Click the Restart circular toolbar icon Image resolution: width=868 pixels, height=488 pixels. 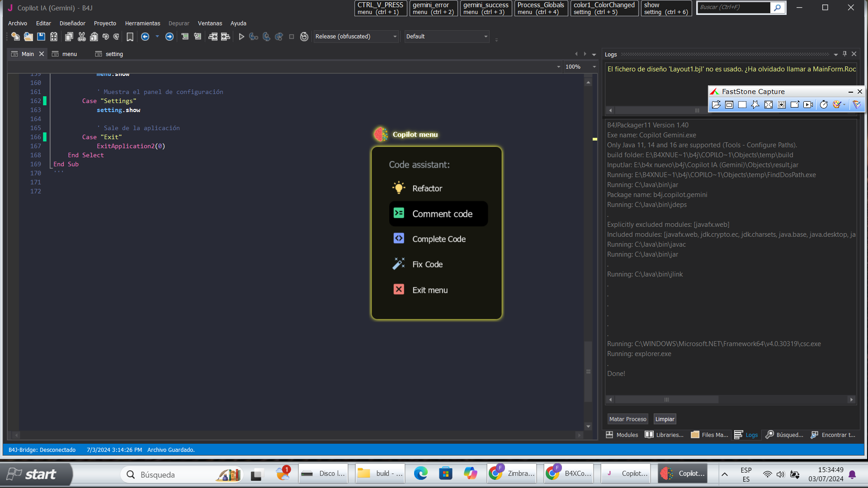(x=304, y=37)
